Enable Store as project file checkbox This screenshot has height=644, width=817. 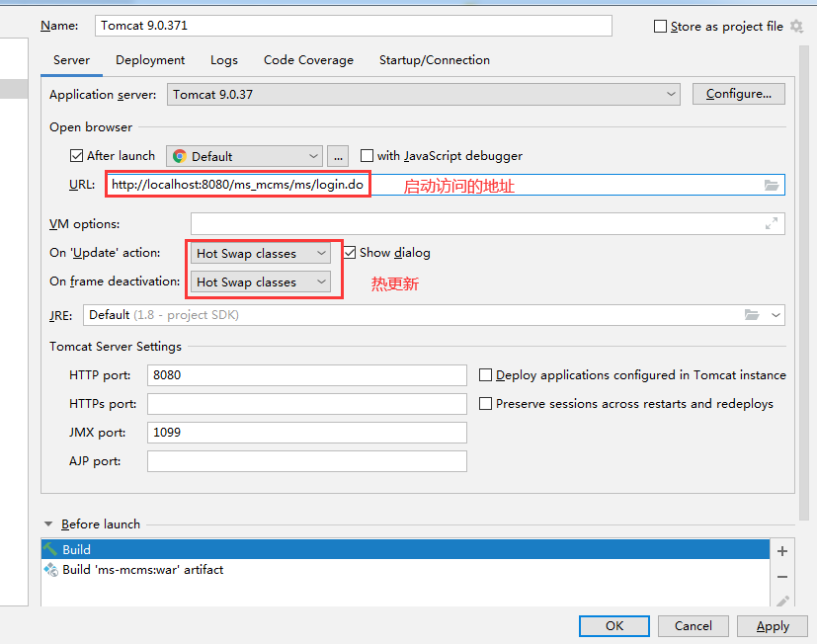pos(661,27)
